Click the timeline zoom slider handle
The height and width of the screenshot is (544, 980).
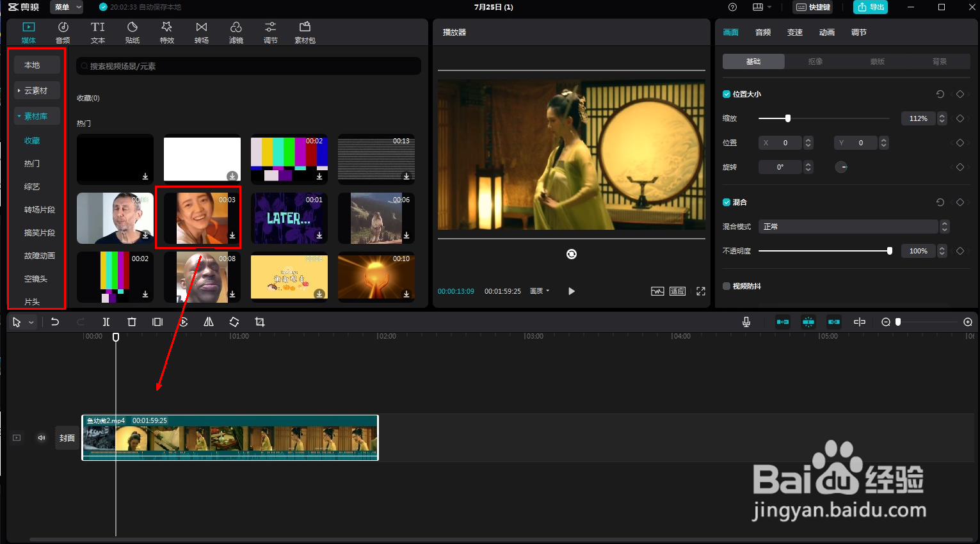coord(898,322)
